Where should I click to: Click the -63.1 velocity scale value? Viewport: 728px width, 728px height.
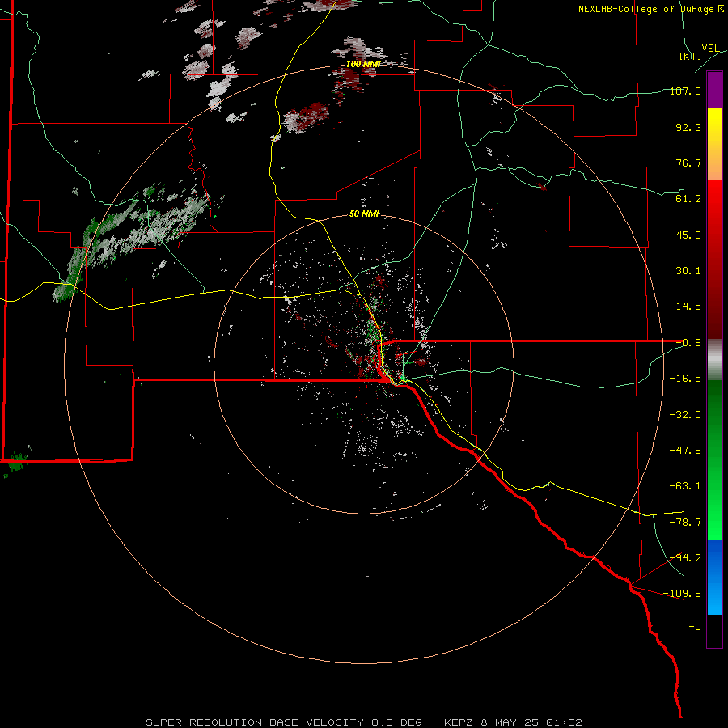685,486
